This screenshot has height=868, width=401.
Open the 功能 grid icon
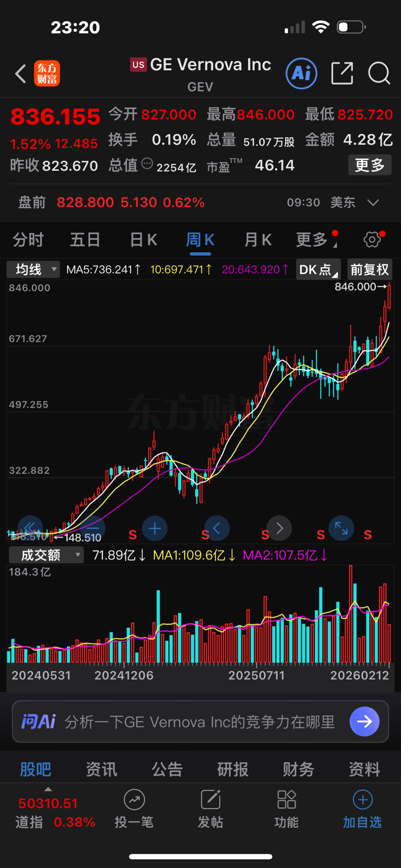(287, 799)
